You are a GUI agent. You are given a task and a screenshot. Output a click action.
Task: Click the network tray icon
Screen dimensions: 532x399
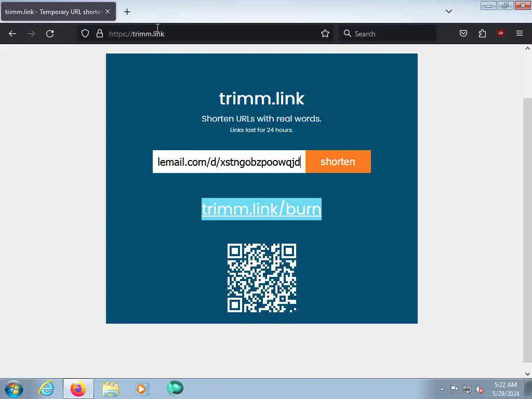[467, 389]
